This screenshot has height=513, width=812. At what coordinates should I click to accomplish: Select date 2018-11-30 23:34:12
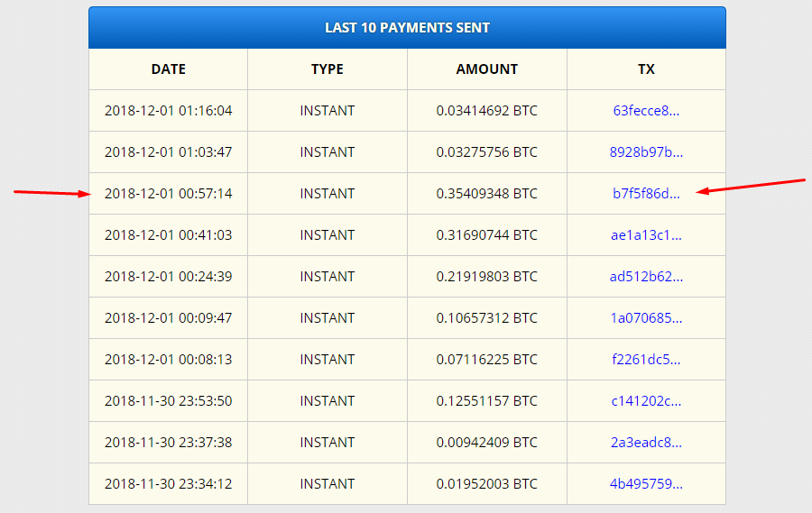(169, 483)
